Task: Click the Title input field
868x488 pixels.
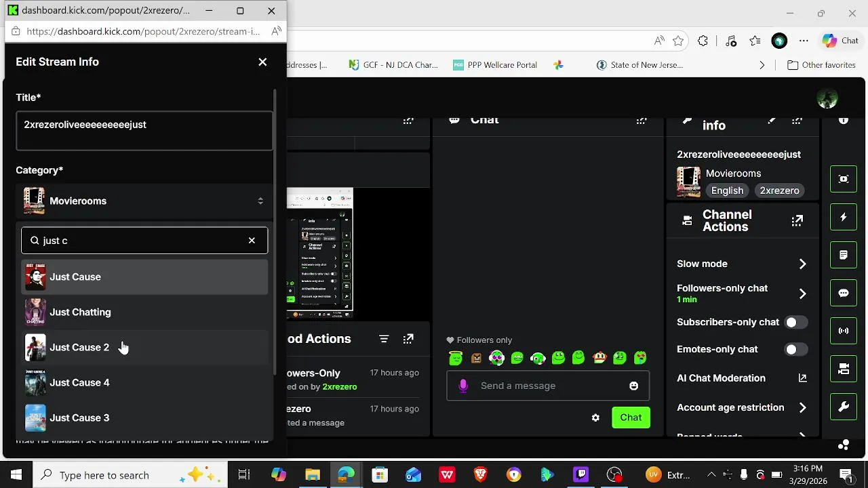Action: click(144, 131)
